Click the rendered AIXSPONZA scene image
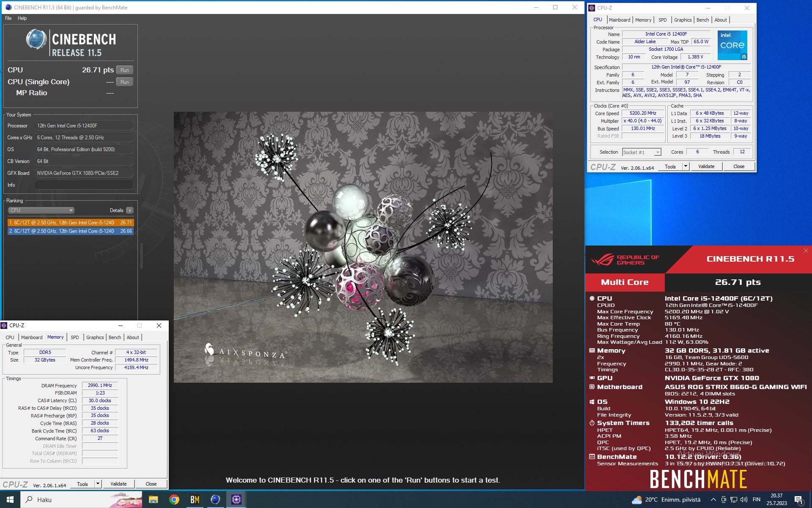The width and height of the screenshot is (812, 508). pyautogui.click(x=363, y=247)
